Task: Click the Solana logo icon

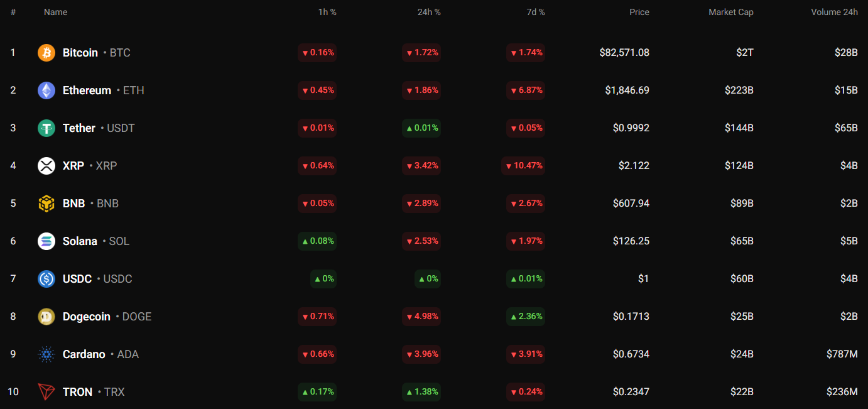Action: [x=46, y=241]
